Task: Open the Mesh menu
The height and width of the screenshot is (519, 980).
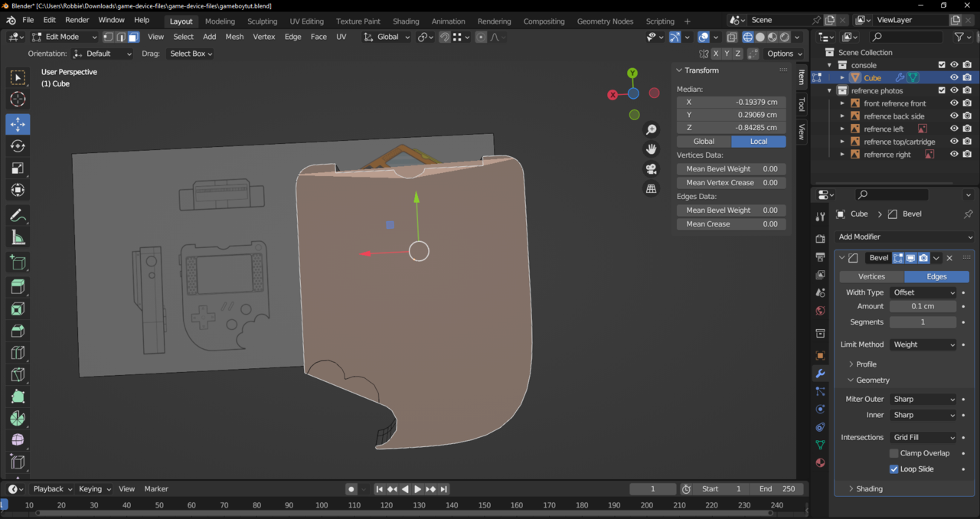Action: tap(234, 37)
